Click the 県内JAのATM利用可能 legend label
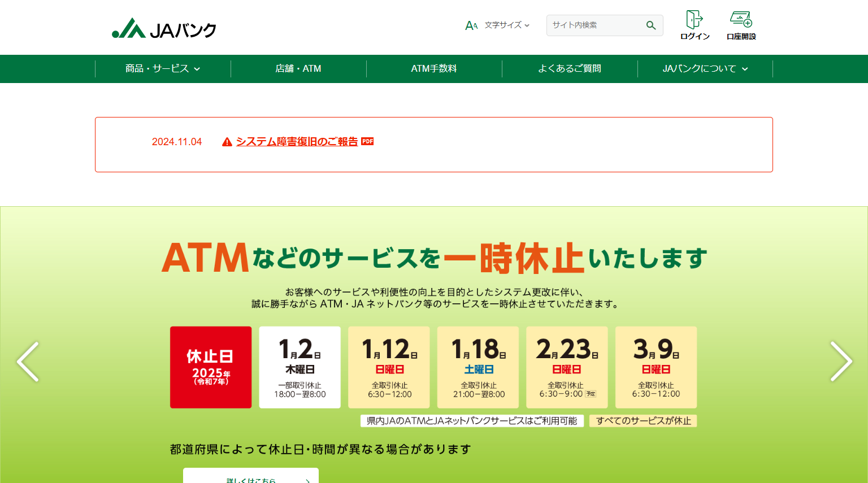 [472, 421]
